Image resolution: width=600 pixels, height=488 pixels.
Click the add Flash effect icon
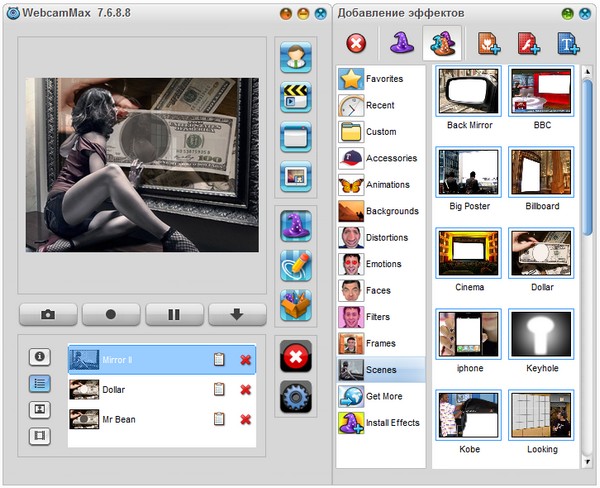tap(528, 43)
